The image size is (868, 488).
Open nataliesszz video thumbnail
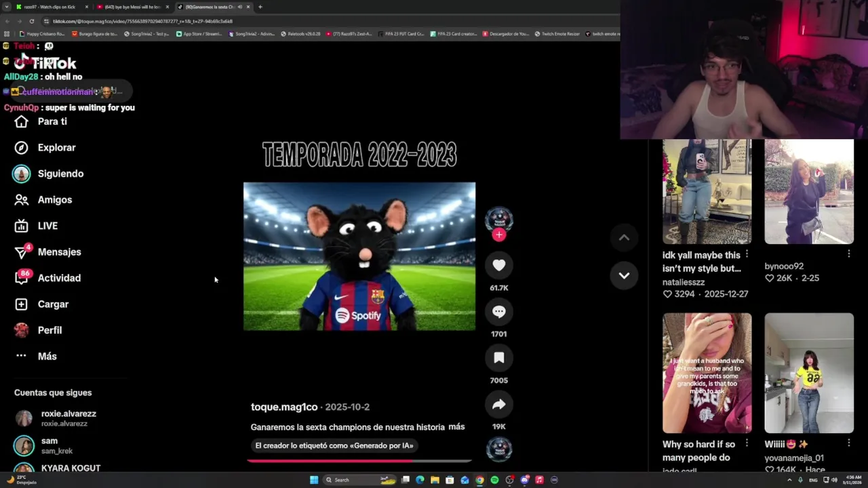coord(707,192)
